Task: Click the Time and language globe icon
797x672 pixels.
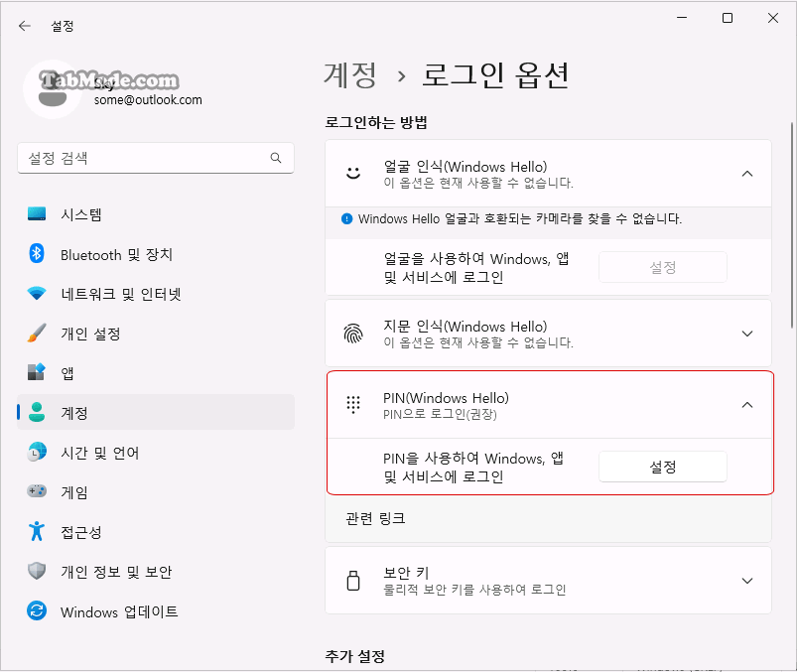Action: (37, 452)
